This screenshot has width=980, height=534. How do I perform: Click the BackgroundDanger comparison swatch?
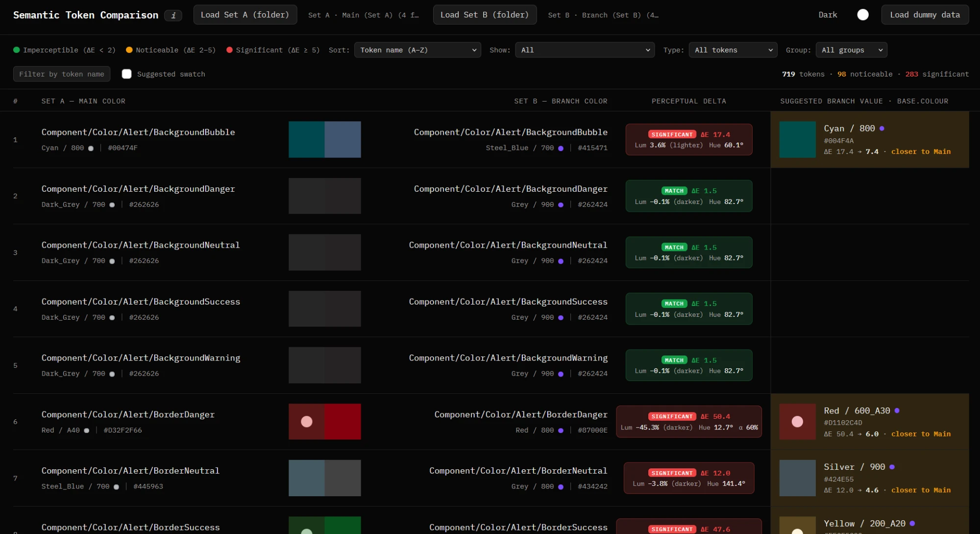(x=324, y=196)
